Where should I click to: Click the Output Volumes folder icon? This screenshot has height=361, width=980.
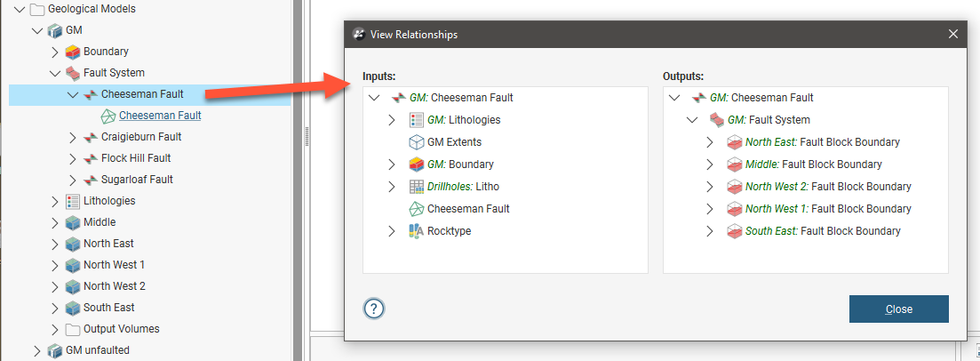point(73,329)
